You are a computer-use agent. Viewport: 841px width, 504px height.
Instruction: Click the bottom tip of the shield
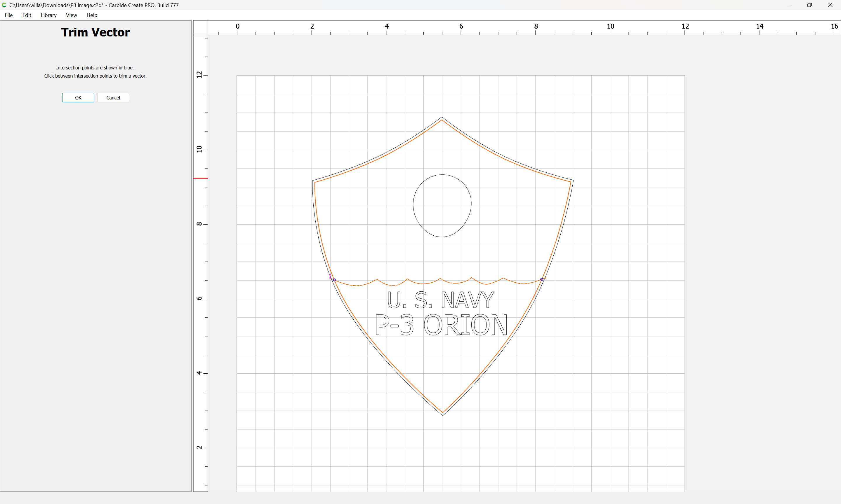pos(443,413)
